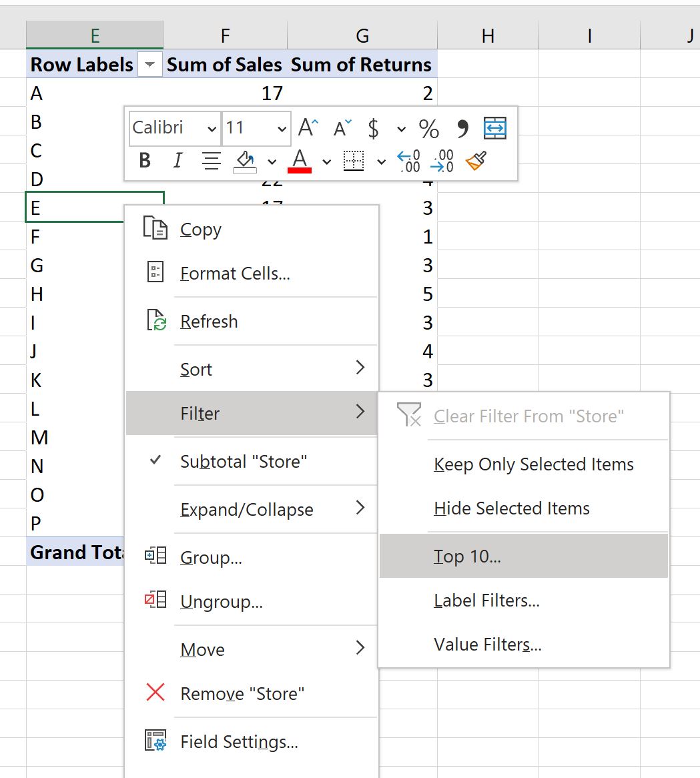Open Label Filters... option
The image size is (700, 778).
point(524,600)
